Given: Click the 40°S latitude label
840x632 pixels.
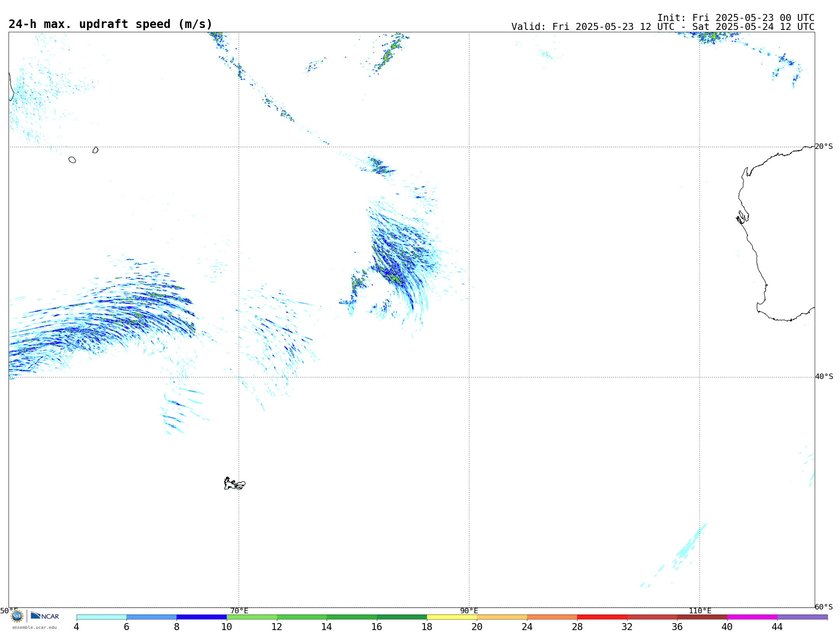Looking at the screenshot, I should pyautogui.click(x=824, y=377).
